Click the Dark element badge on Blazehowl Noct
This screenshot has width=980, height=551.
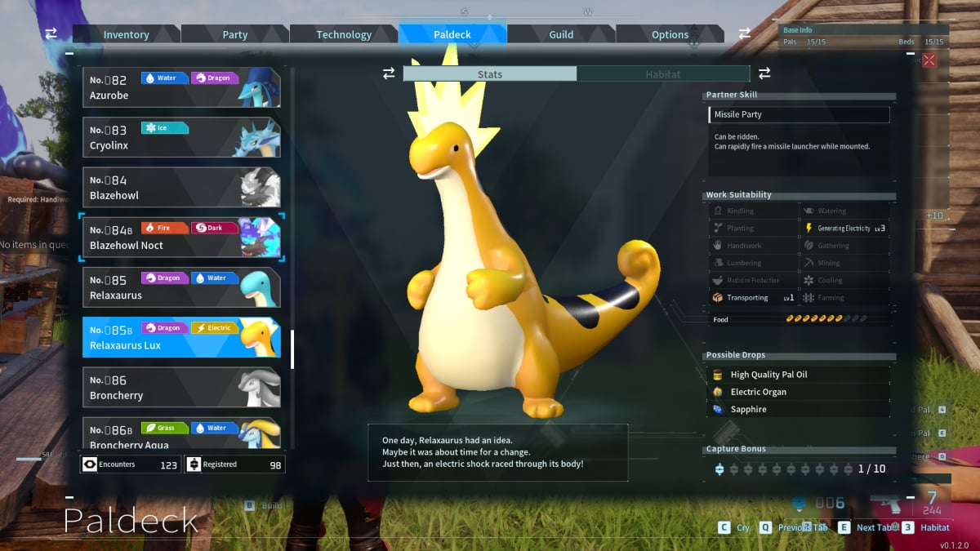coord(214,228)
